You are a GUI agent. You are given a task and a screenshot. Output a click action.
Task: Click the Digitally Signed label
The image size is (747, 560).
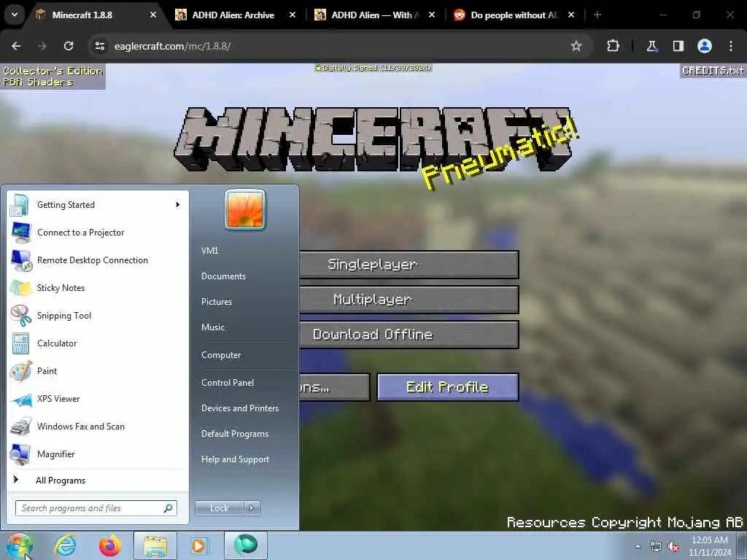pyautogui.click(x=373, y=68)
